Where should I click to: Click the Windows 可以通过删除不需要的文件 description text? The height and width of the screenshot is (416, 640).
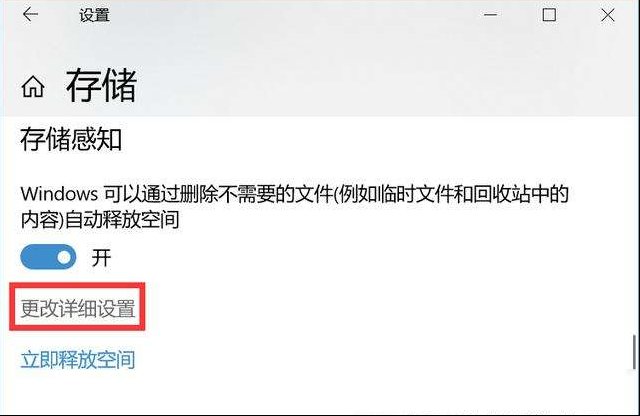pyautogui.click(x=294, y=207)
